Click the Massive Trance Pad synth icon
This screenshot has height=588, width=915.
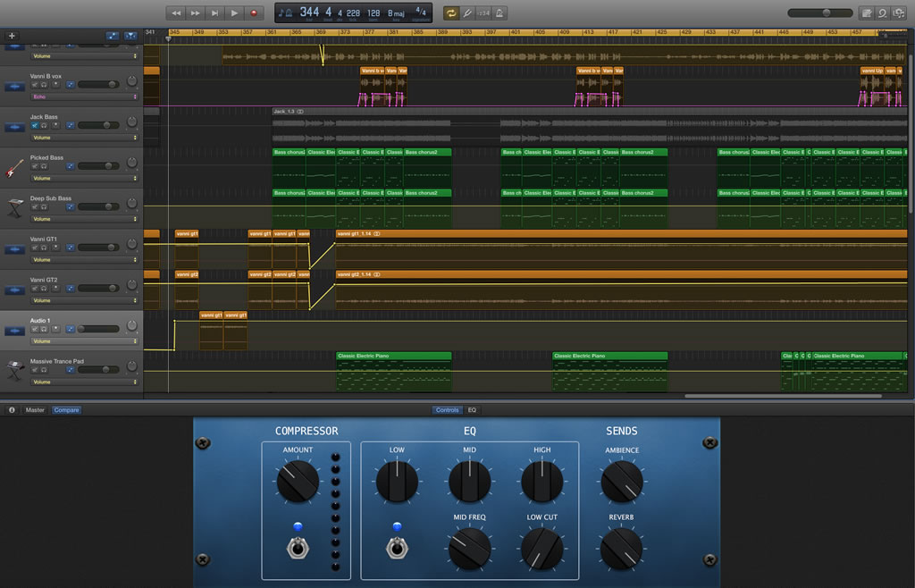(x=14, y=371)
